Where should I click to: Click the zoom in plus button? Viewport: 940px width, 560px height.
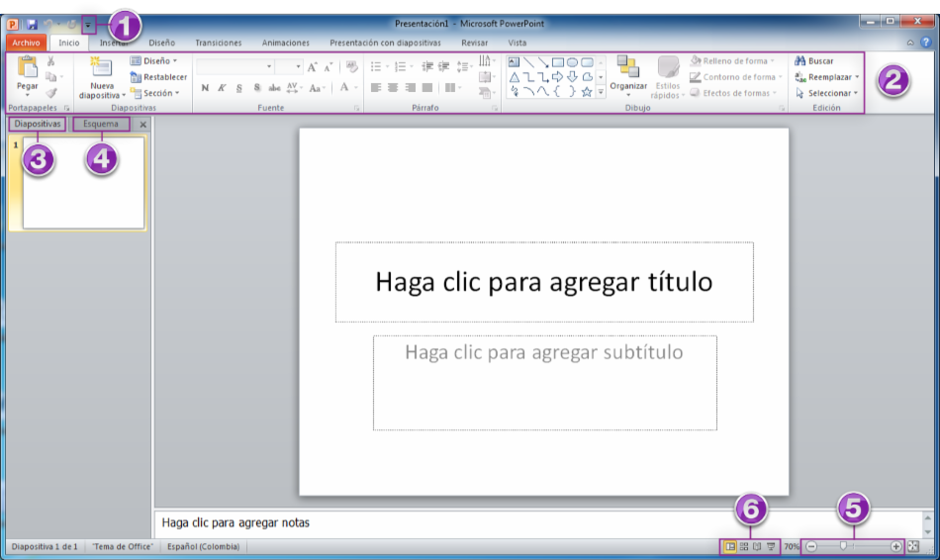(x=895, y=546)
